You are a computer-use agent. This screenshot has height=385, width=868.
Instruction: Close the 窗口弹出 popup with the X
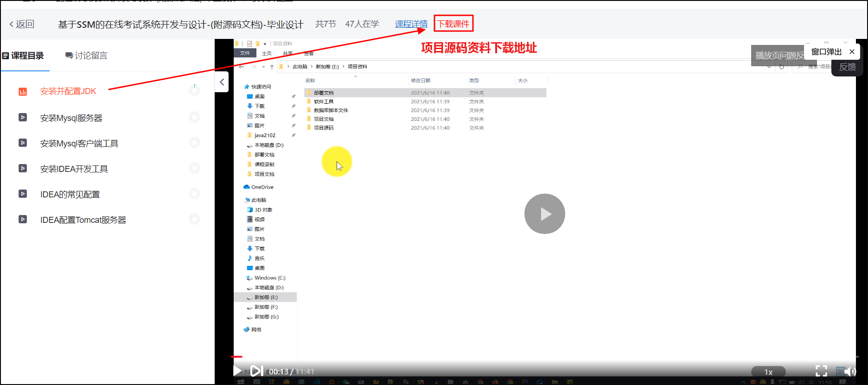[852, 52]
